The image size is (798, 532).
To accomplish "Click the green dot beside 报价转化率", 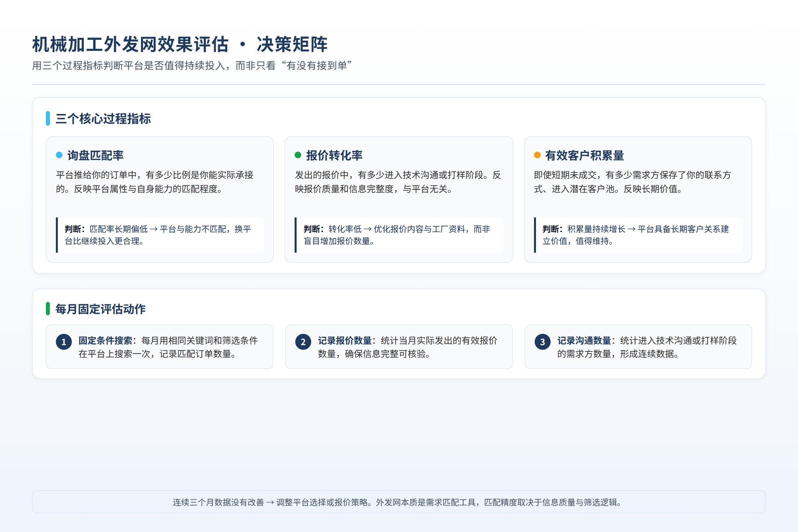I will 298,155.
